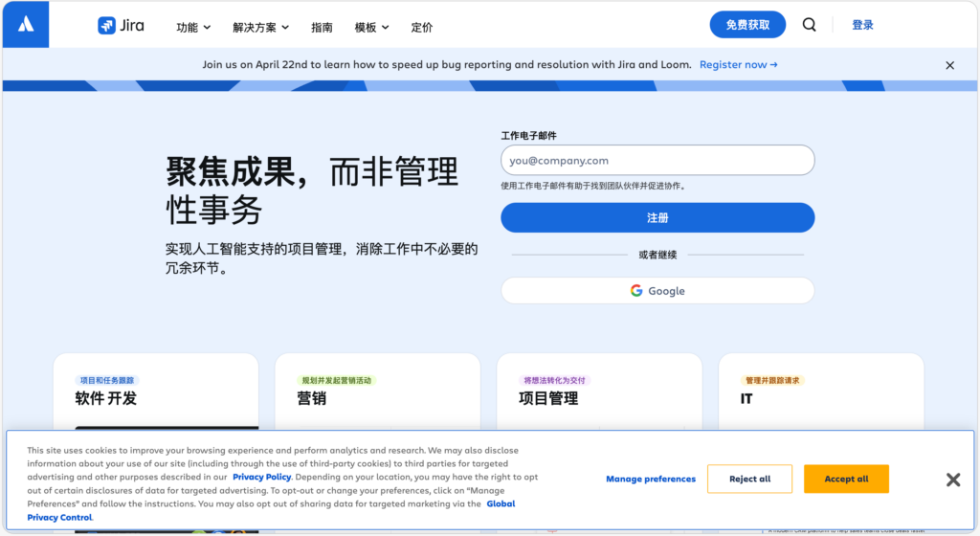Click the Accept all button

846,480
